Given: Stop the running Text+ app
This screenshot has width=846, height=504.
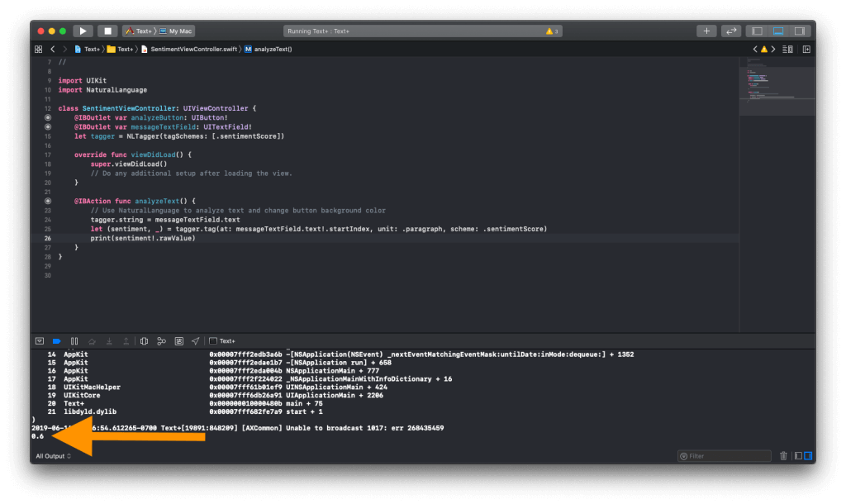Looking at the screenshot, I should 107,31.
